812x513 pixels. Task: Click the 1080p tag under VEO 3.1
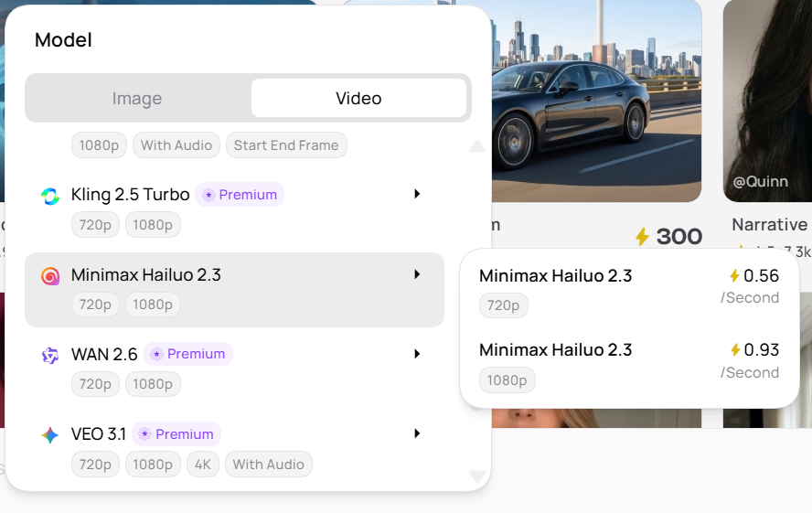(x=153, y=465)
